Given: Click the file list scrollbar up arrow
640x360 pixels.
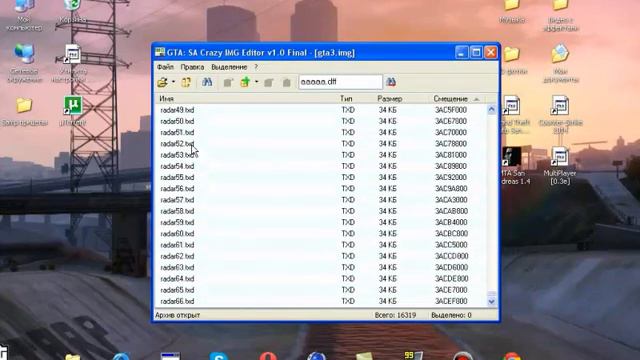Looking at the screenshot, I should click(x=491, y=109).
